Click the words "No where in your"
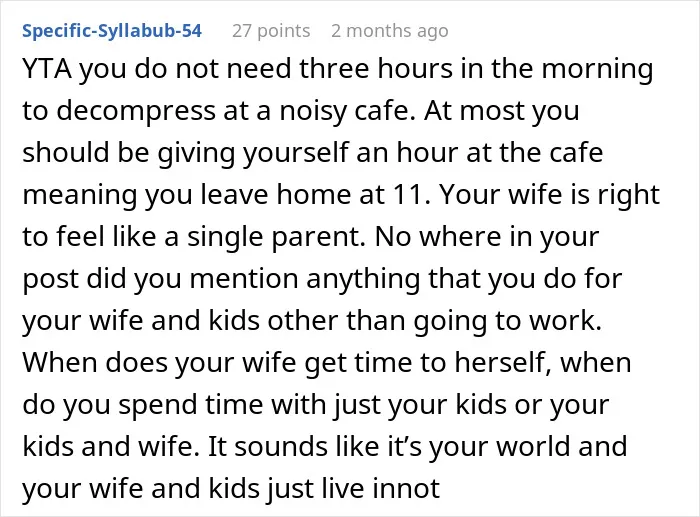 tap(487, 237)
